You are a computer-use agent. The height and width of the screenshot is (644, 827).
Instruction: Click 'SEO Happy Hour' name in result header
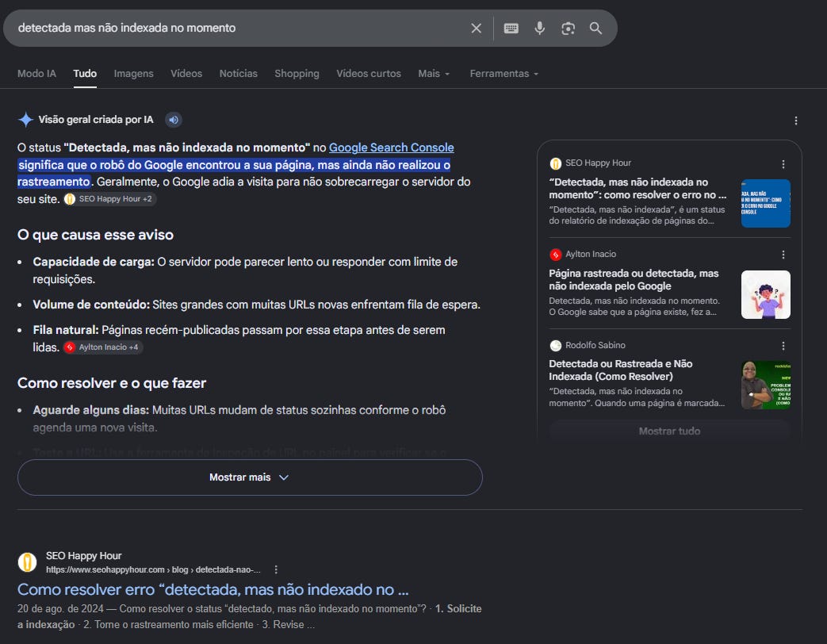pos(83,556)
